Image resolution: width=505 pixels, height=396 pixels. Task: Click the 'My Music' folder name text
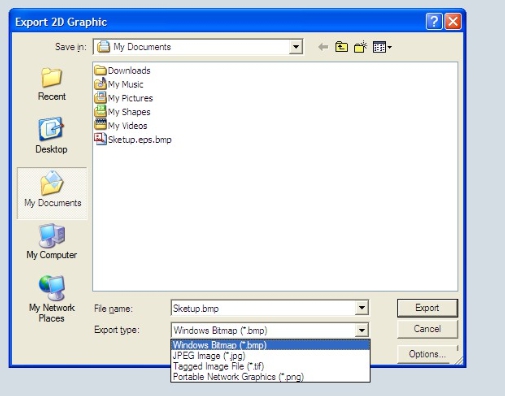(x=126, y=85)
